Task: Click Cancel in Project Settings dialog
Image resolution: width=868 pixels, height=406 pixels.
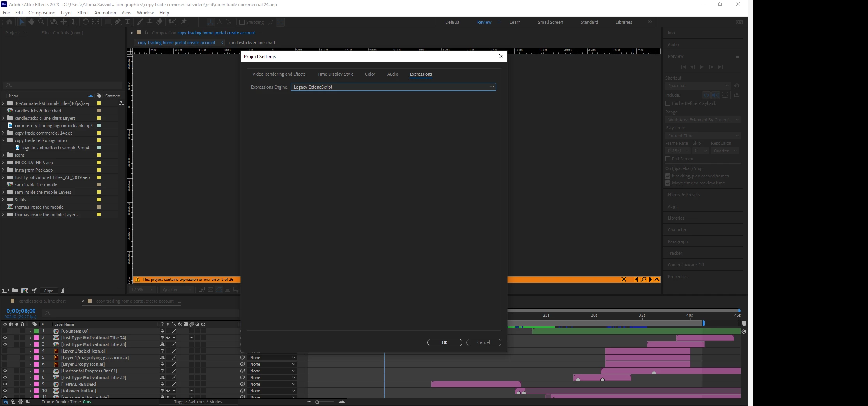Action: point(483,342)
